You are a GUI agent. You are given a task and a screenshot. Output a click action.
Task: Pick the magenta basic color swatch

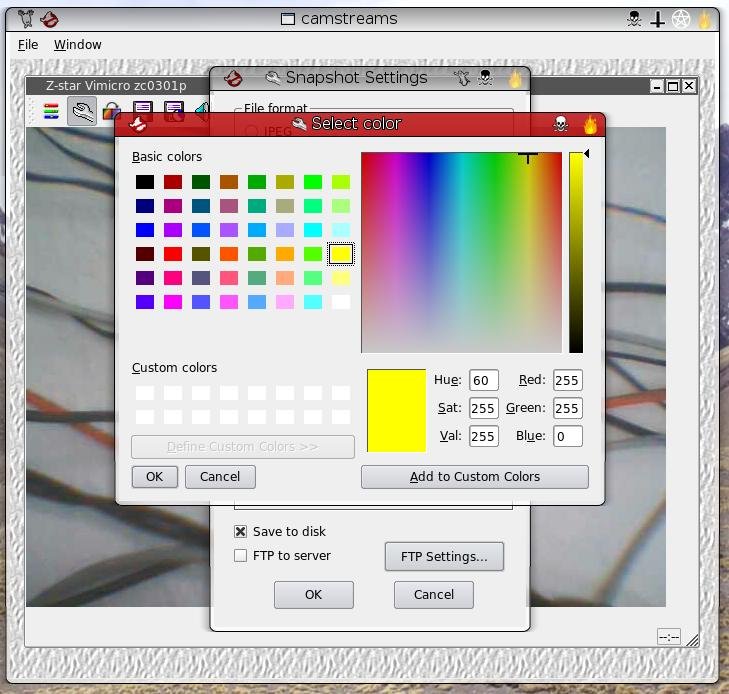[173, 302]
